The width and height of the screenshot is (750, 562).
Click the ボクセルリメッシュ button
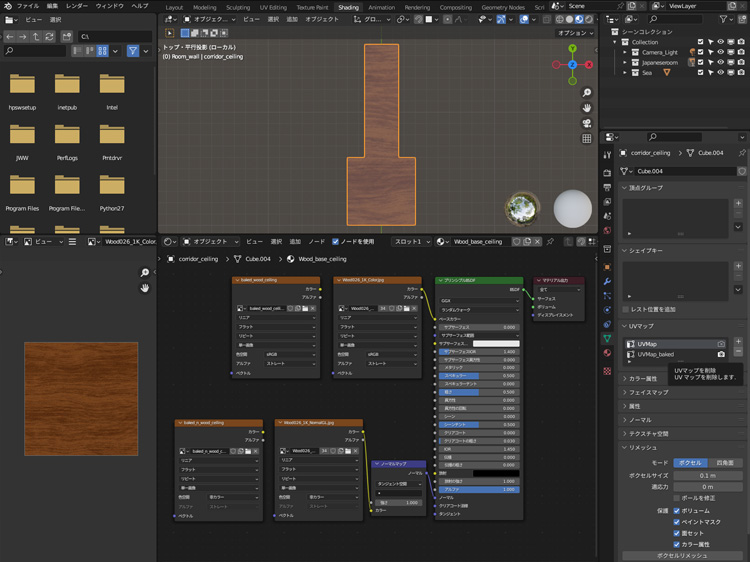pos(684,555)
